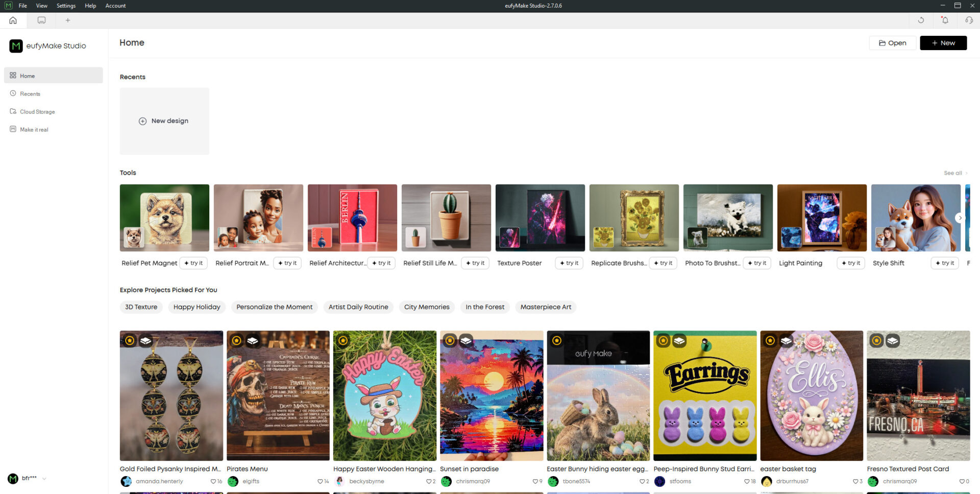Expand the bfr*** account dropdown

[x=44, y=479]
